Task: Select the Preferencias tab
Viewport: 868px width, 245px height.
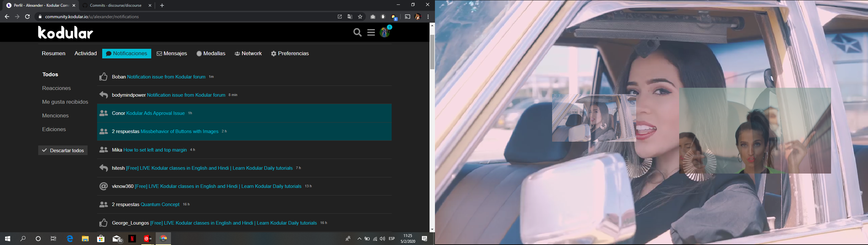Action: [x=290, y=54]
